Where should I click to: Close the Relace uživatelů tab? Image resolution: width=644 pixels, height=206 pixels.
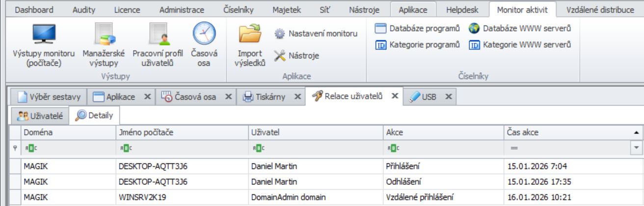point(395,96)
